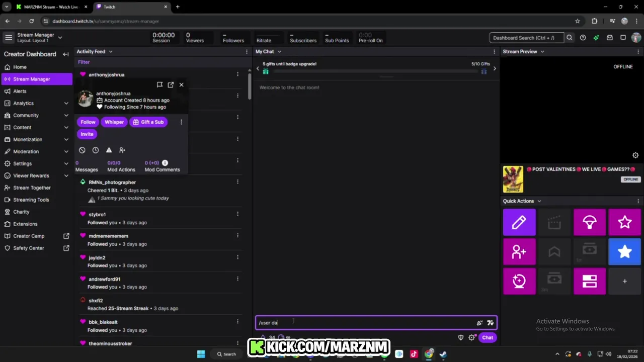Expand the Stream Preview dropdown
Viewport: 644px width, 362px height.
(542, 51)
